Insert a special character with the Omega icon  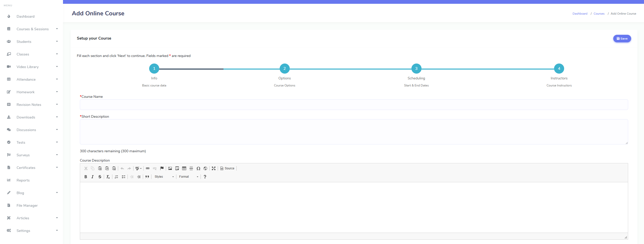(198, 168)
